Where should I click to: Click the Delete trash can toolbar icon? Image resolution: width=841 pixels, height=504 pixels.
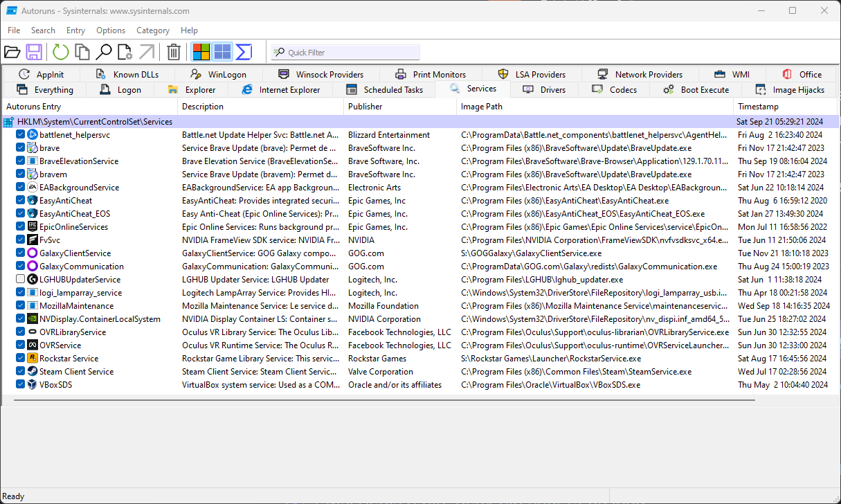coord(174,52)
